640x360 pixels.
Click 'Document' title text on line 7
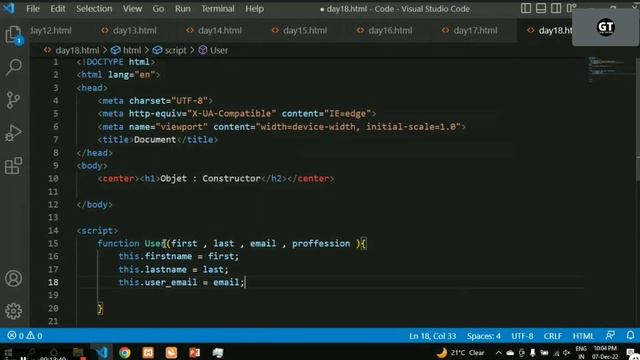click(155, 140)
